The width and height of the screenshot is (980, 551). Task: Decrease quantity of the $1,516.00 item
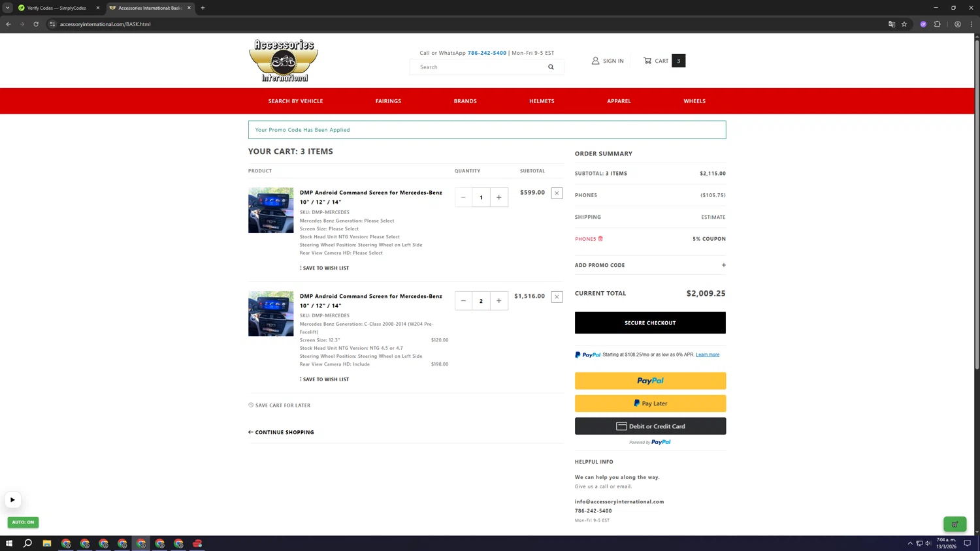(463, 301)
